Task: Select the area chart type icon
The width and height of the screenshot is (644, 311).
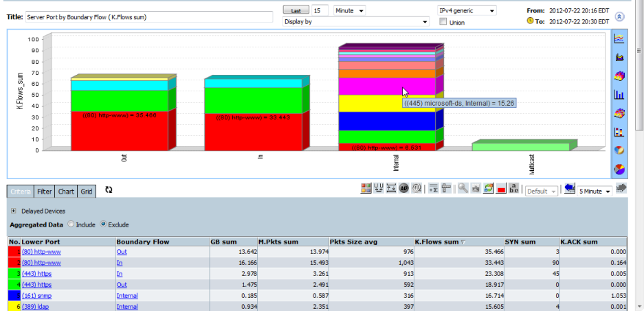Action: (x=619, y=58)
